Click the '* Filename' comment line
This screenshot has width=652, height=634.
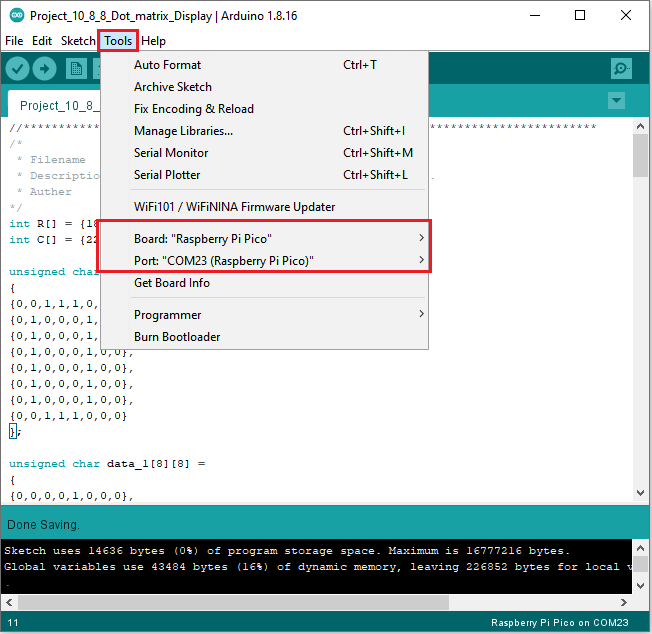(51, 160)
